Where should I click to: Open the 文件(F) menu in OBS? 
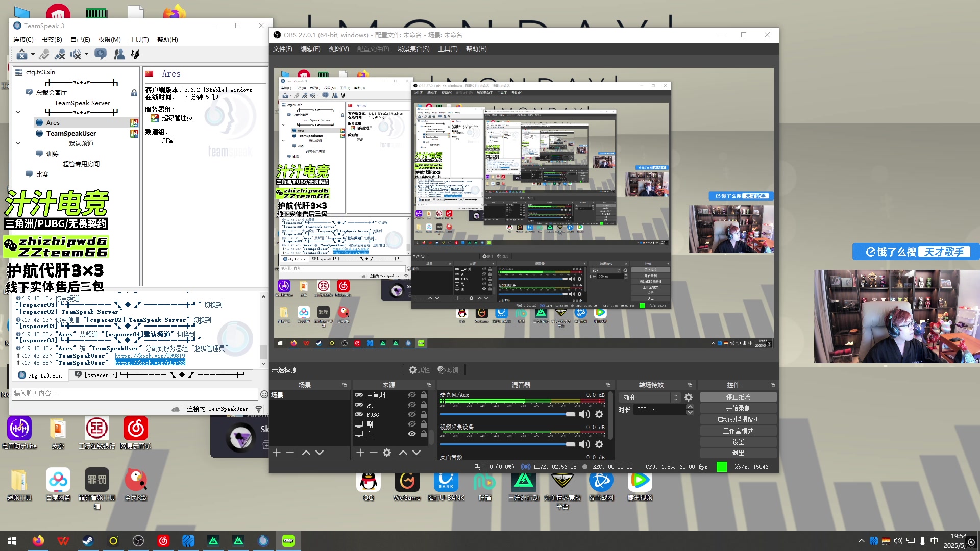pyautogui.click(x=282, y=49)
